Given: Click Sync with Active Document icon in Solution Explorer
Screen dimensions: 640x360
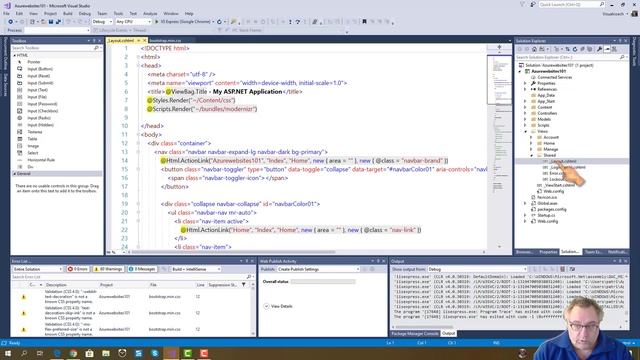Looking at the screenshot, I should click(567, 49).
